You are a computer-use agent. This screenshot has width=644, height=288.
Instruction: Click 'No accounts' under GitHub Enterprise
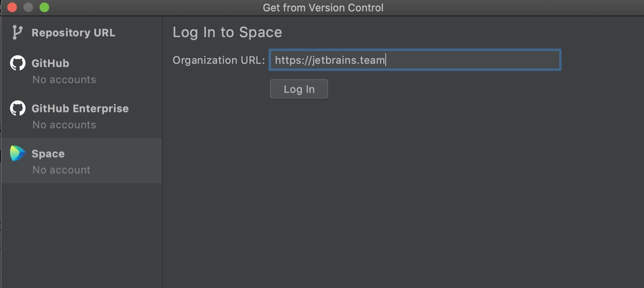pyautogui.click(x=64, y=125)
